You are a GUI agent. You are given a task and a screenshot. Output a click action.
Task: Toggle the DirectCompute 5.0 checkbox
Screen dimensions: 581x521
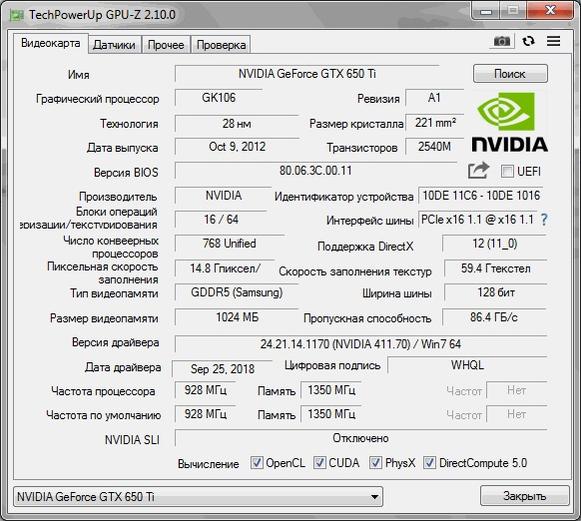point(429,462)
